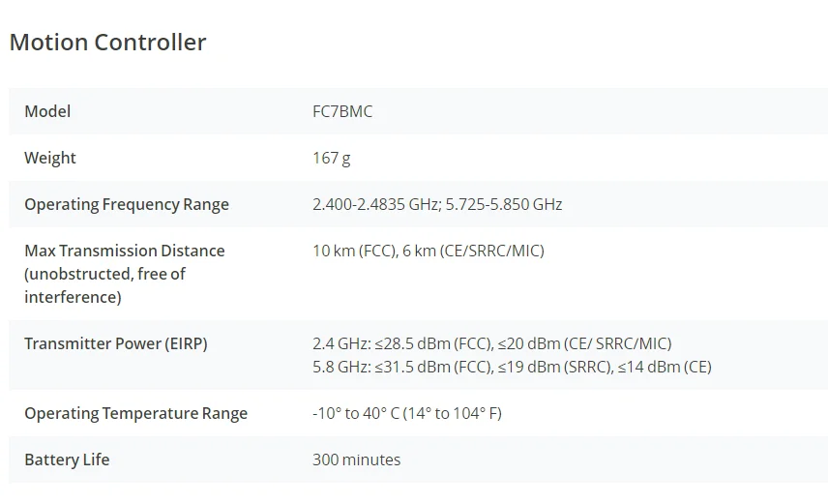The width and height of the screenshot is (828, 504).
Task: Click the (14° to 104° F) Fahrenheit text
Action: (x=450, y=413)
